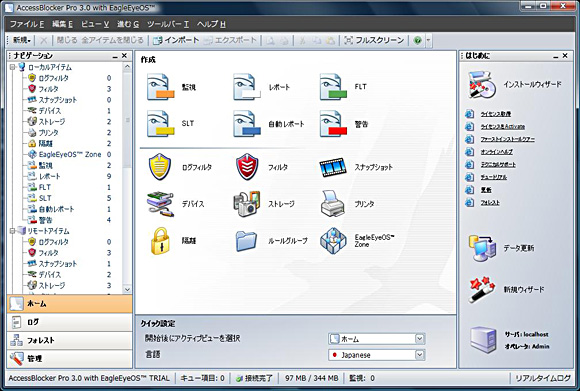
Task: Open the 新規 dropdown in toolbar
Action: point(22,40)
